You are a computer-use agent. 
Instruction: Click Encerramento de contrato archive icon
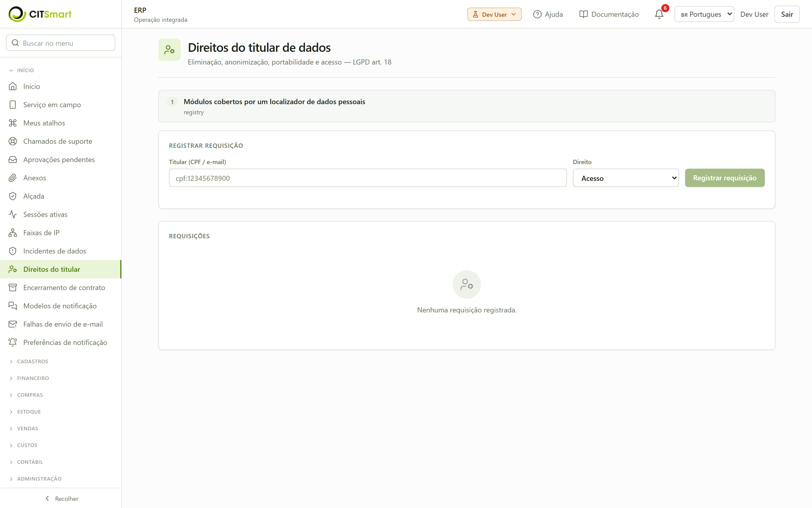click(13, 288)
